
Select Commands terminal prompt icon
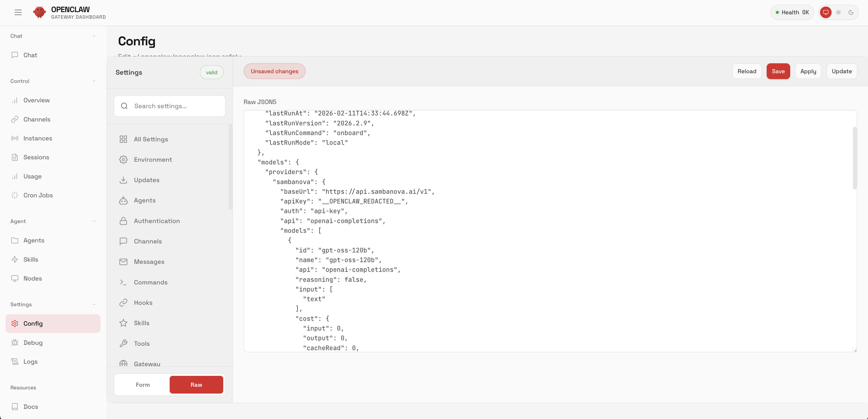(x=123, y=282)
